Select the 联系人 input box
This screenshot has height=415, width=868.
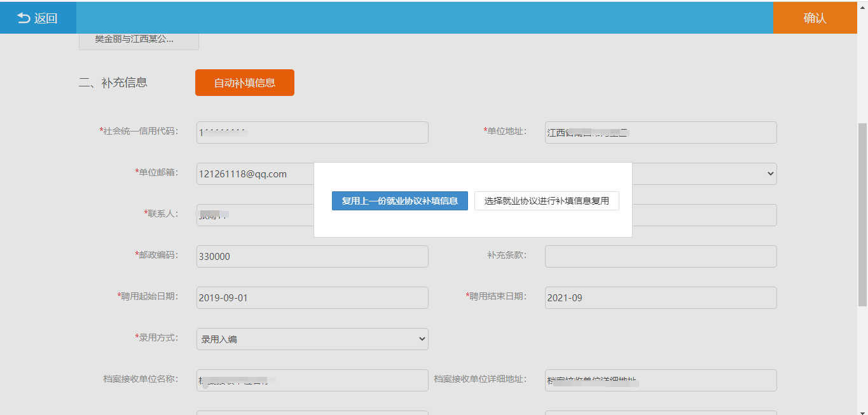[x=254, y=215]
